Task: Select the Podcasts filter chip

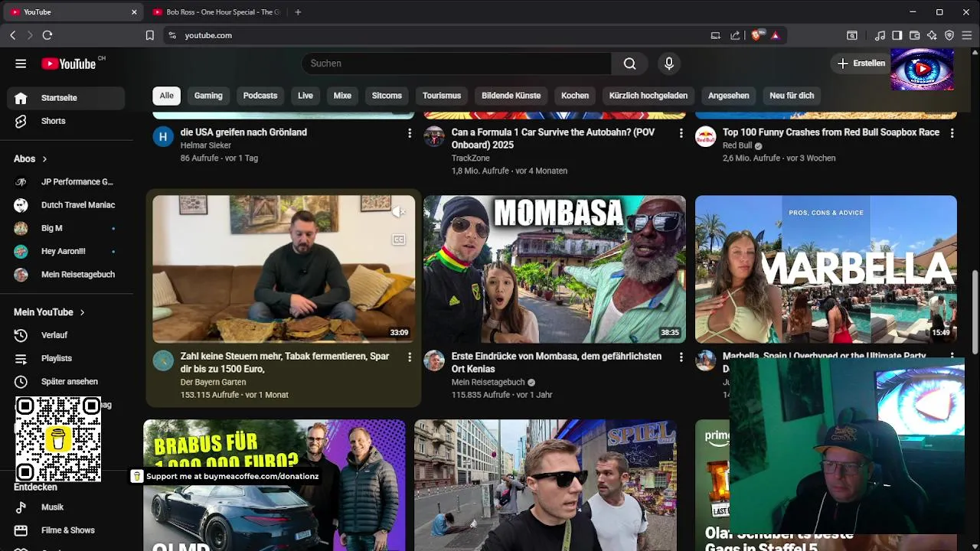Action: pos(260,96)
